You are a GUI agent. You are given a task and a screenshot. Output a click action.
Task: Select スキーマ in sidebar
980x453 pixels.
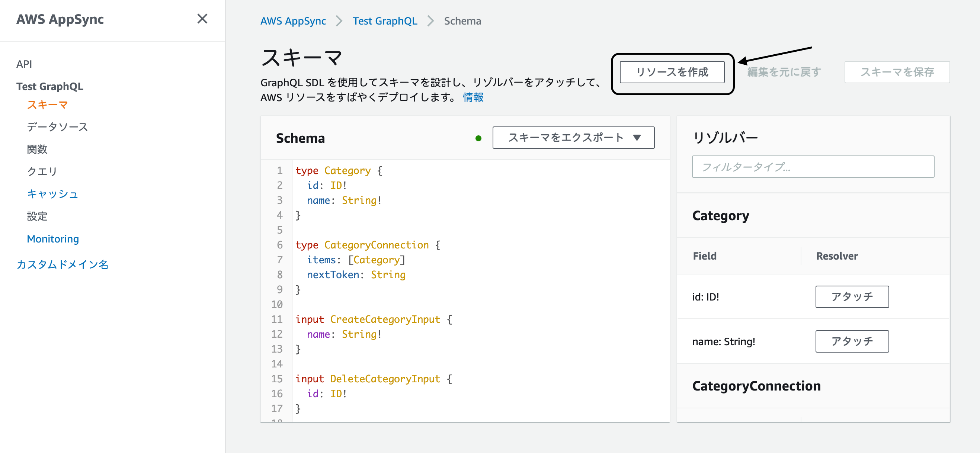pyautogui.click(x=47, y=105)
